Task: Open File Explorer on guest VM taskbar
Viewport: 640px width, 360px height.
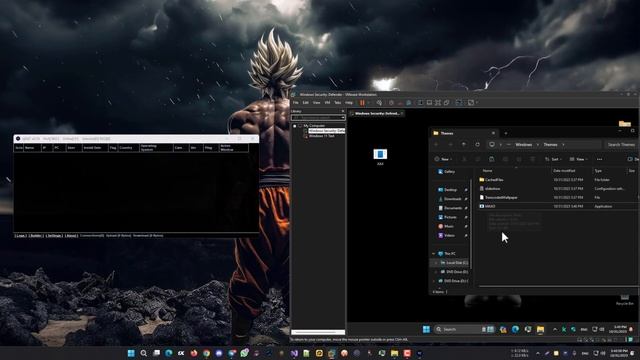Action: tap(540, 329)
